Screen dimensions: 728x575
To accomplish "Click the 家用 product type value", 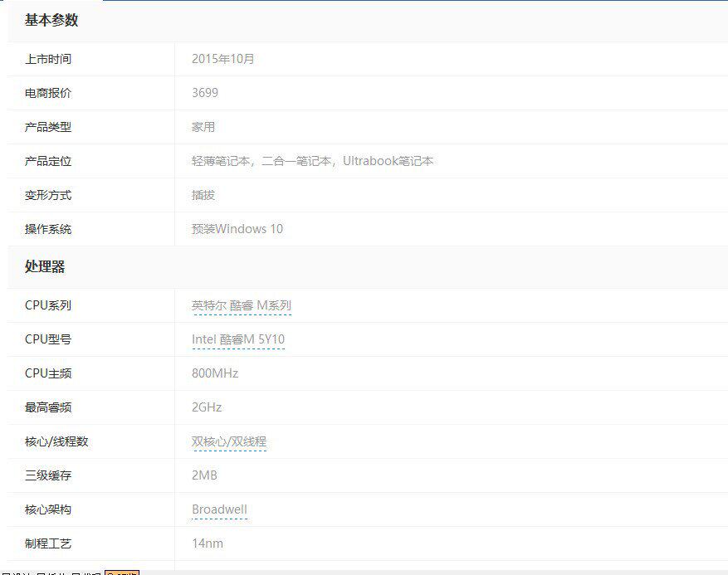I will point(203,127).
